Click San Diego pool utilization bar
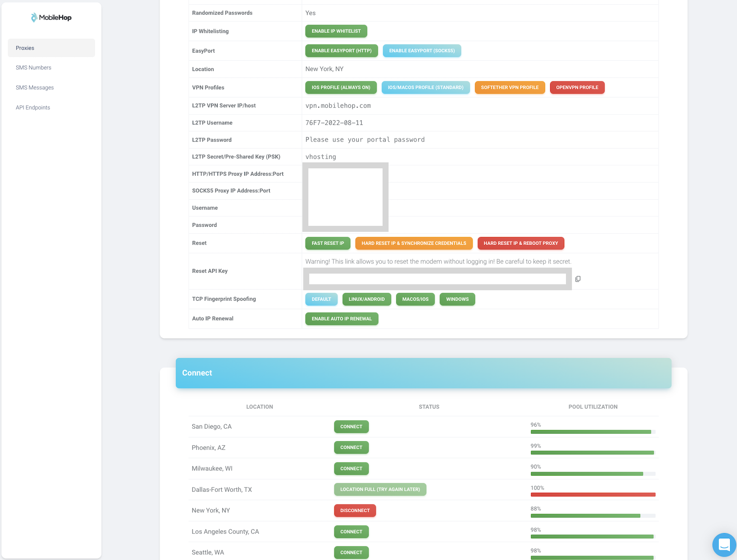The width and height of the screenshot is (737, 560). tap(593, 432)
